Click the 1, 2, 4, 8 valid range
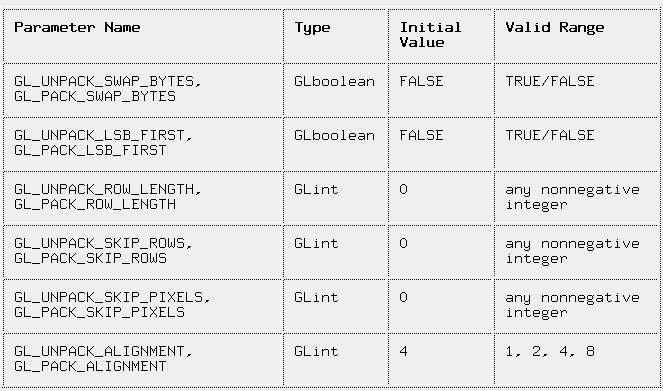663x391 pixels. tap(550, 351)
